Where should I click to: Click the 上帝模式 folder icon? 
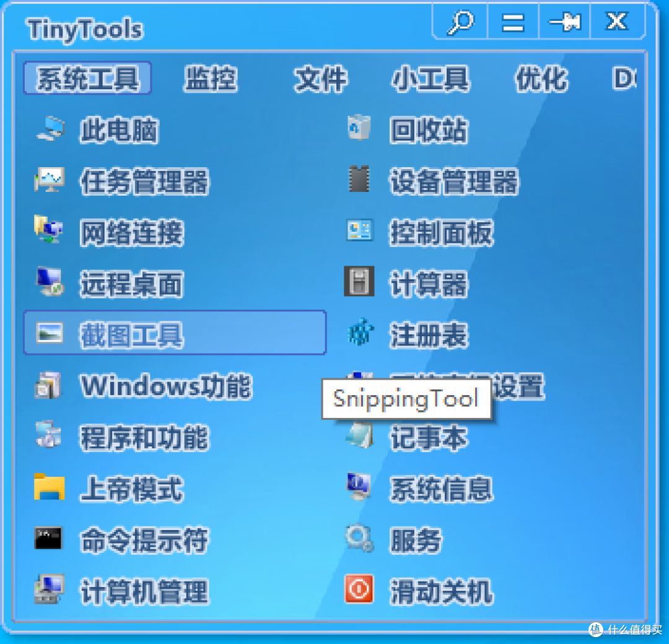click(x=50, y=487)
